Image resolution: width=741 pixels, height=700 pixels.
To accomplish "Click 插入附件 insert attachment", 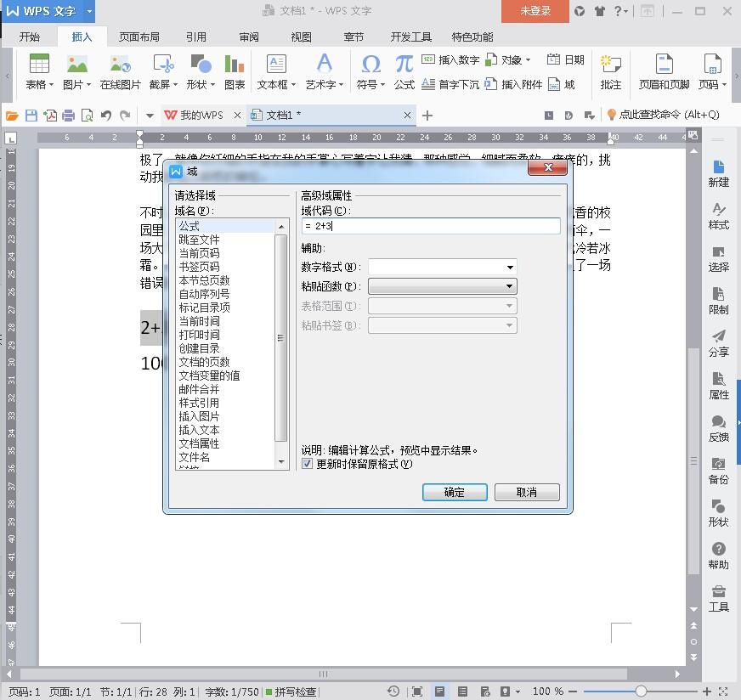I will point(513,85).
